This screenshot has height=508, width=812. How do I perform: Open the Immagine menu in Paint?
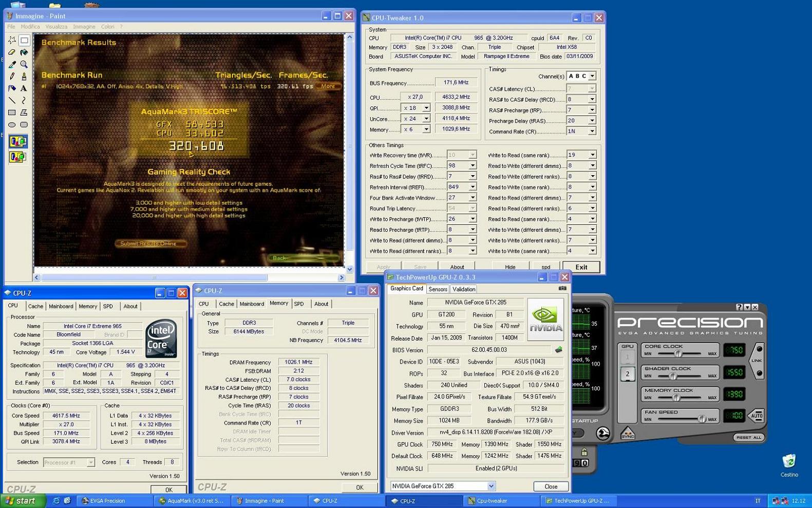[x=84, y=27]
